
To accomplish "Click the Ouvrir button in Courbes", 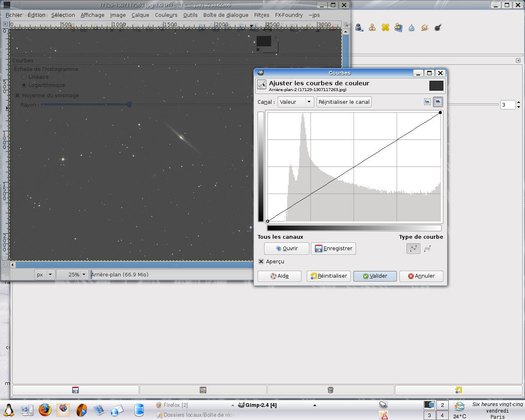I will 287,248.
